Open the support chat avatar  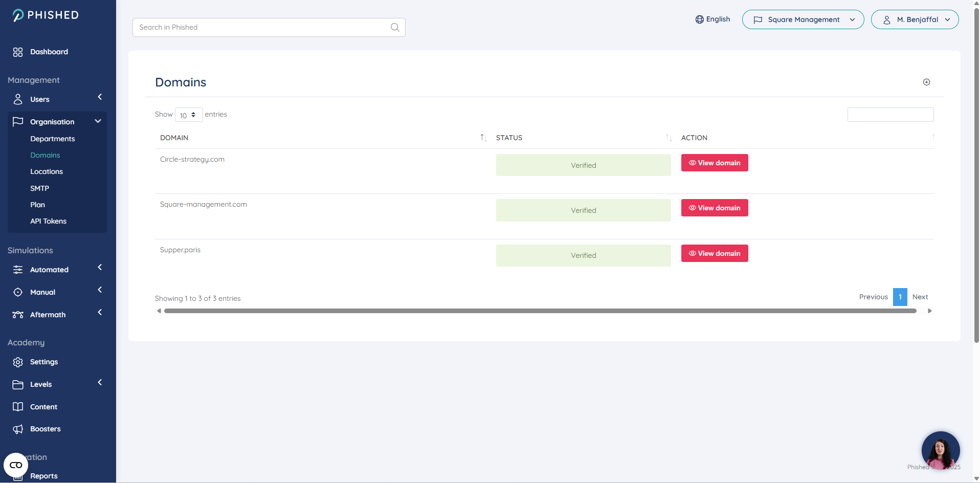pos(940,450)
